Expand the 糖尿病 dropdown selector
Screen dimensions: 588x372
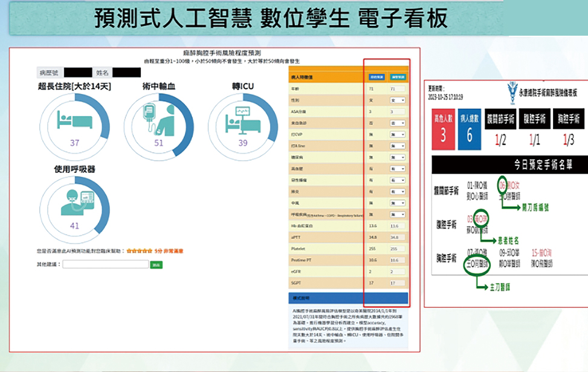pos(397,157)
